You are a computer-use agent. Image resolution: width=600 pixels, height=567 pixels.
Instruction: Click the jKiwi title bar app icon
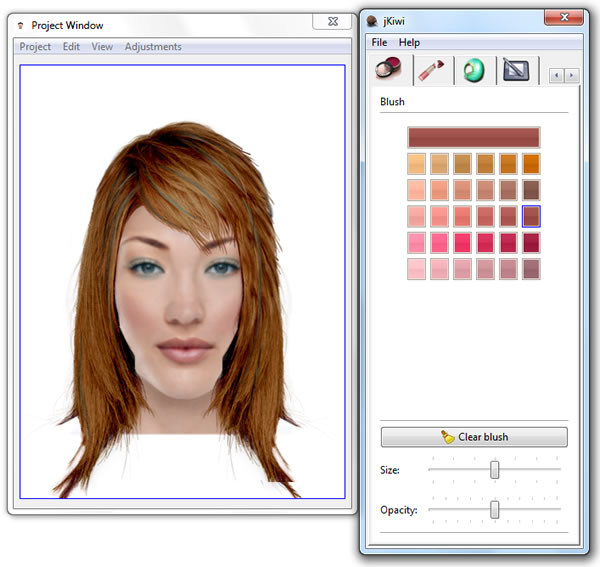pyautogui.click(x=372, y=21)
